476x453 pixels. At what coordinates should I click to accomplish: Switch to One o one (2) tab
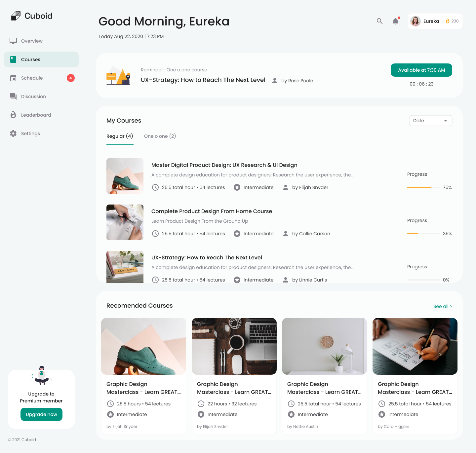coord(160,136)
